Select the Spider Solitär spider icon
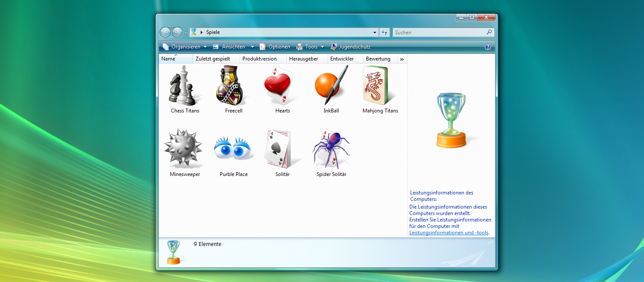This screenshot has height=282, width=644. (x=331, y=149)
